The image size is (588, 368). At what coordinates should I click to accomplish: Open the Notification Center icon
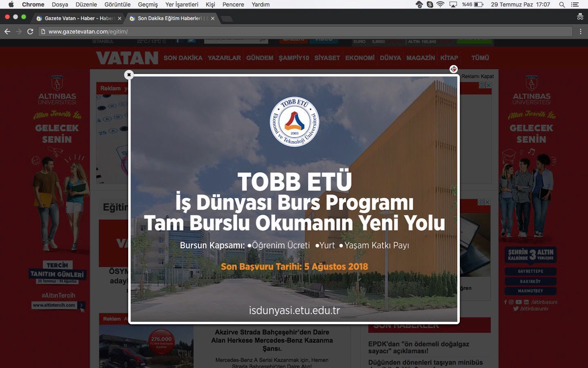click(575, 4)
